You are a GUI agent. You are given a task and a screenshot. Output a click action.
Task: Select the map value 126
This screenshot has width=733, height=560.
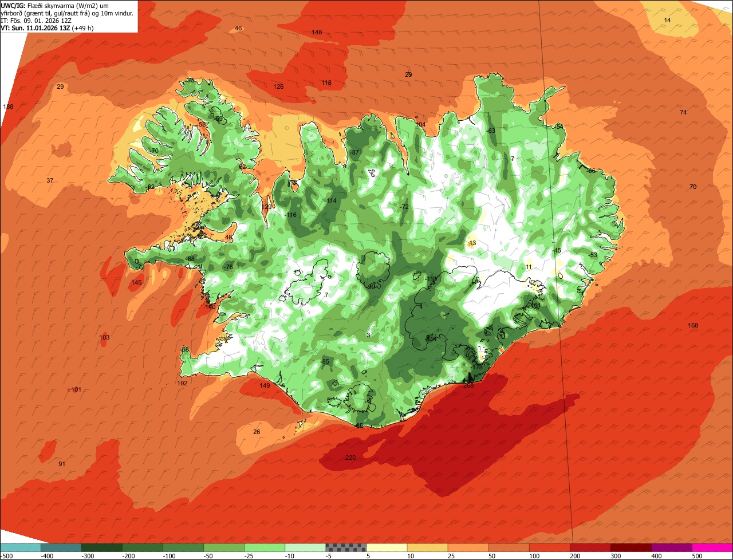(x=278, y=86)
